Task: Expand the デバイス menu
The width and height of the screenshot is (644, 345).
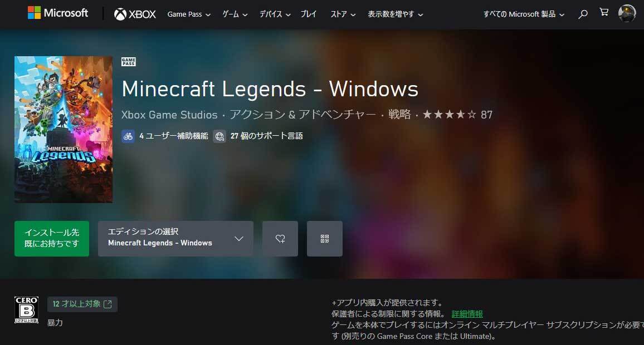Action: 275,14
